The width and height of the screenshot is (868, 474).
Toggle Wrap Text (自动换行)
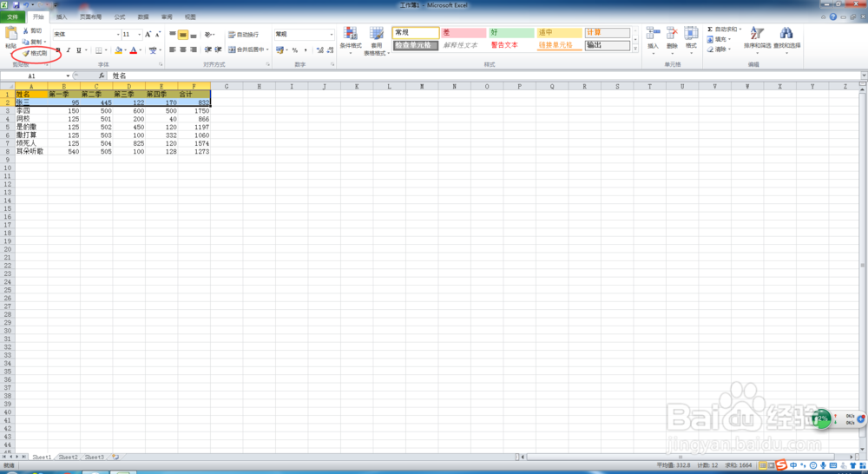coord(244,35)
